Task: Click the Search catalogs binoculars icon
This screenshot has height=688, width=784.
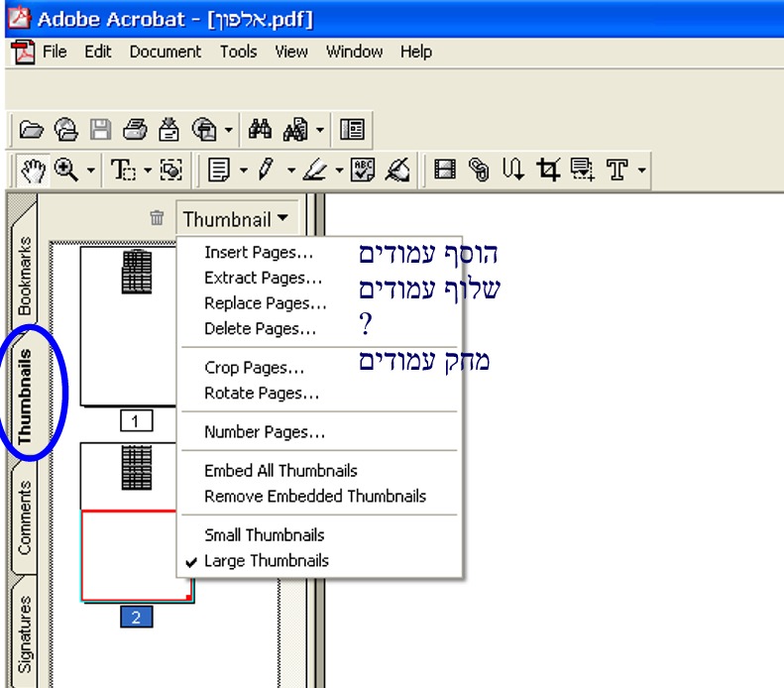Action: 296,130
